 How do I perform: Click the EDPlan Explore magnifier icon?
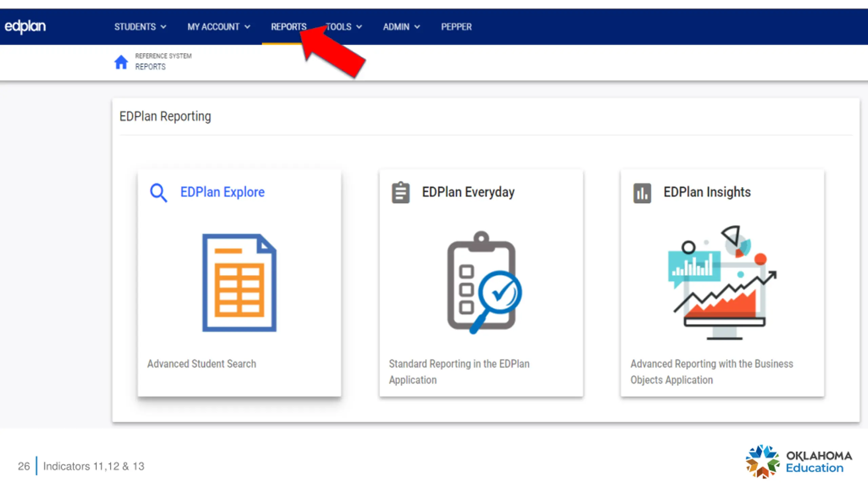pos(158,193)
